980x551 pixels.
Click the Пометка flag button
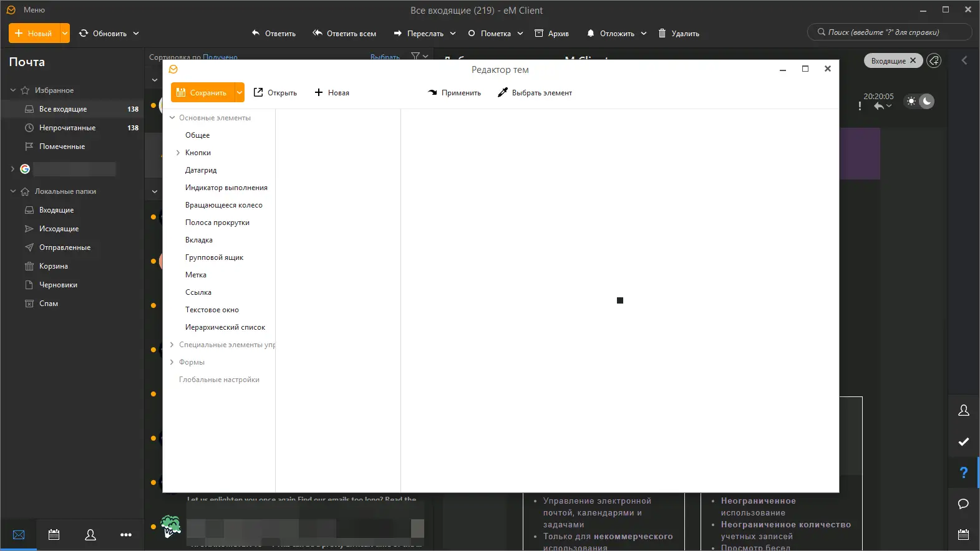490,34
